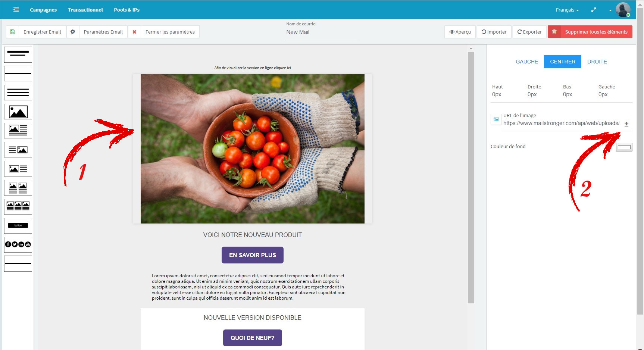
Task: Click Supprimer tous les éléments button
Action: click(x=590, y=32)
